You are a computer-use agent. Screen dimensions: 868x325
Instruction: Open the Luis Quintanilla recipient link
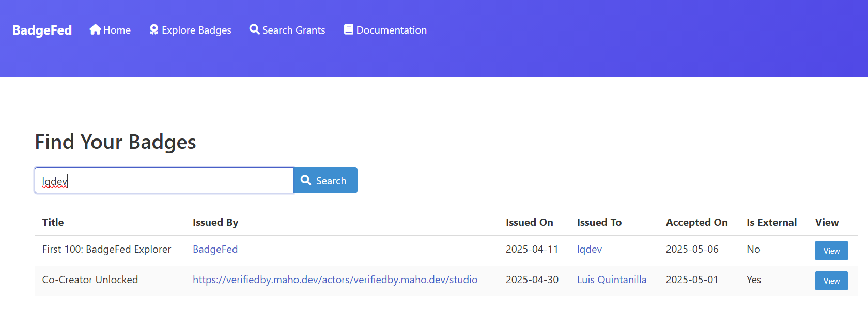[611, 280]
